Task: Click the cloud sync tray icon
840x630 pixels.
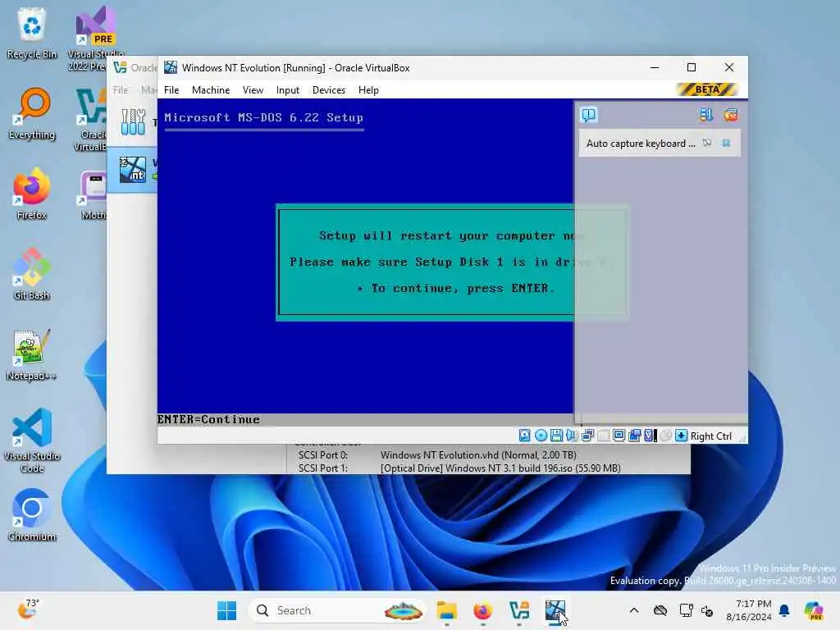Action: tap(660, 610)
